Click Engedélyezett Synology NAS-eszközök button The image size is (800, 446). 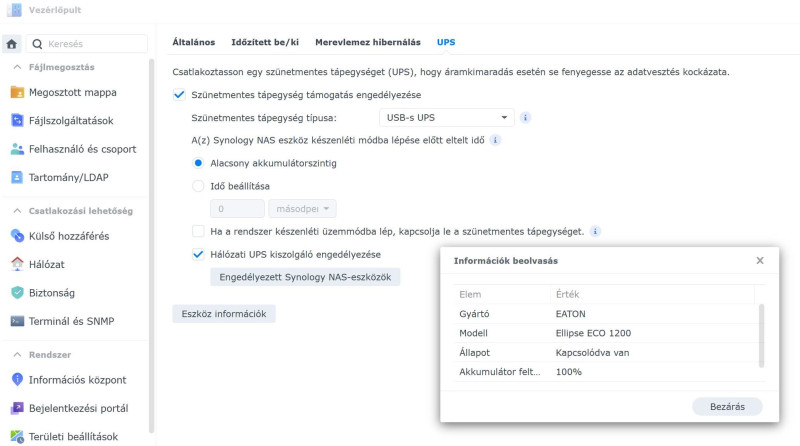[x=305, y=277]
